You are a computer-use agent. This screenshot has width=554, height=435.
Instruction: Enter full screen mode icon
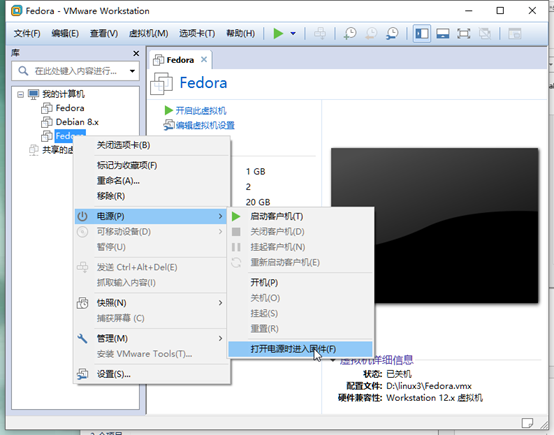(464, 34)
